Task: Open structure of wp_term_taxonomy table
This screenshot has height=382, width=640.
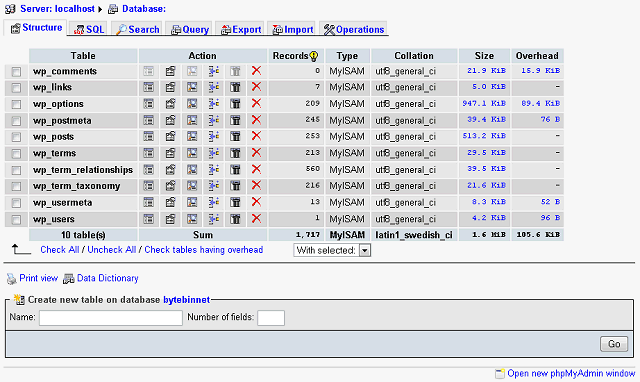Action: [x=170, y=186]
